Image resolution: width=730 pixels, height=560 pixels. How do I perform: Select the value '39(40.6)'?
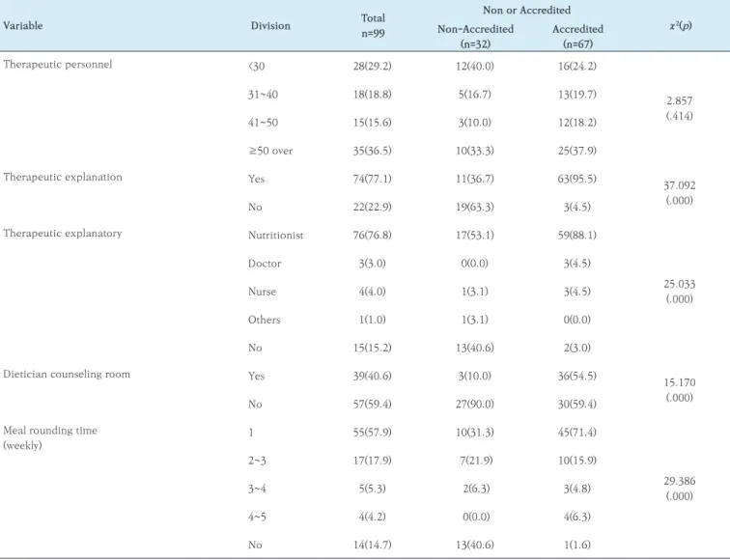tap(373, 377)
